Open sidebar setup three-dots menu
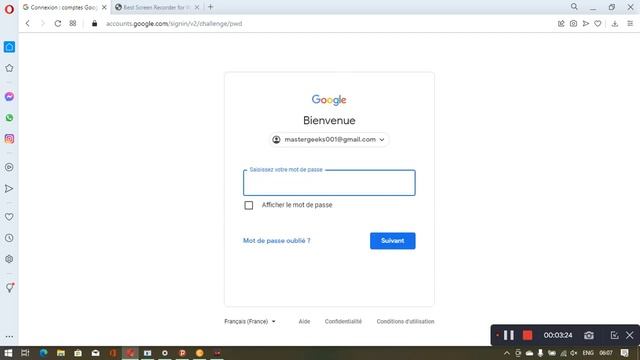 9,337
